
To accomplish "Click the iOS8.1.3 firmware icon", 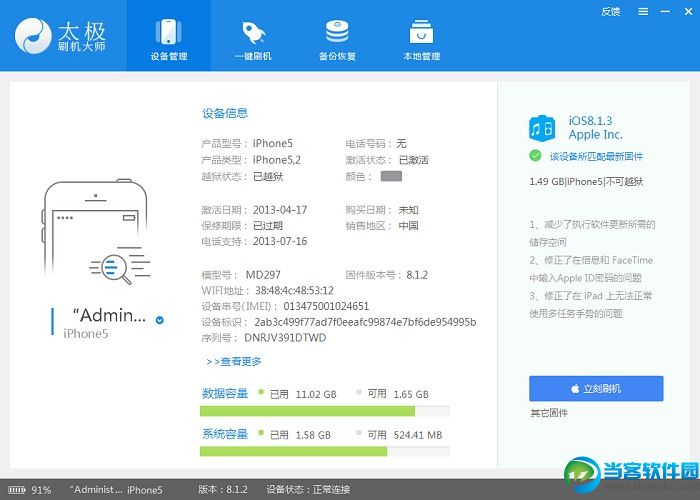I will click(x=542, y=128).
